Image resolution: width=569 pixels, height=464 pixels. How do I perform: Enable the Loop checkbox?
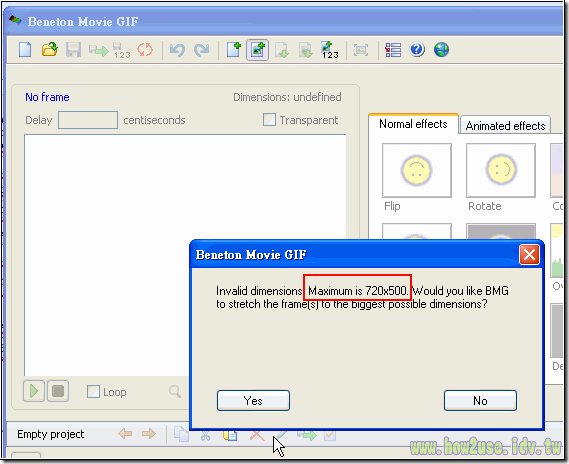[93, 391]
